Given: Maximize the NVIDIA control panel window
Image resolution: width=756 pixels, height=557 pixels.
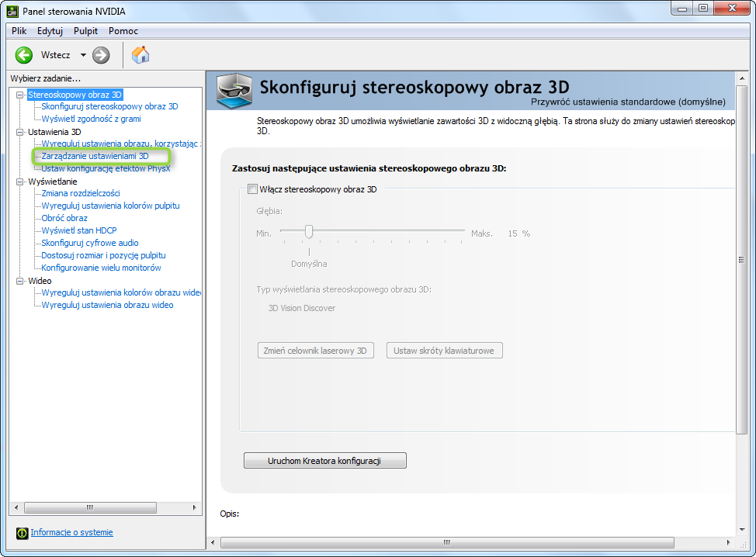Looking at the screenshot, I should pos(703,9).
